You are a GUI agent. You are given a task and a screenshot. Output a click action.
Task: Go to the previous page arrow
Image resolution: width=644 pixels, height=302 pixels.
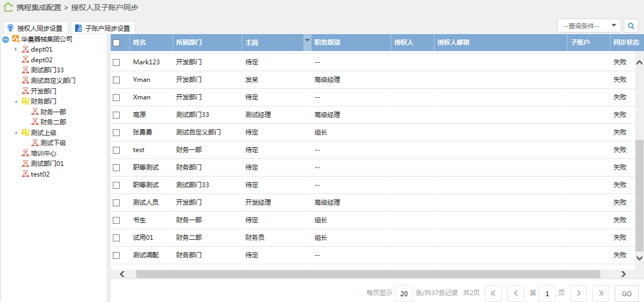(516, 293)
